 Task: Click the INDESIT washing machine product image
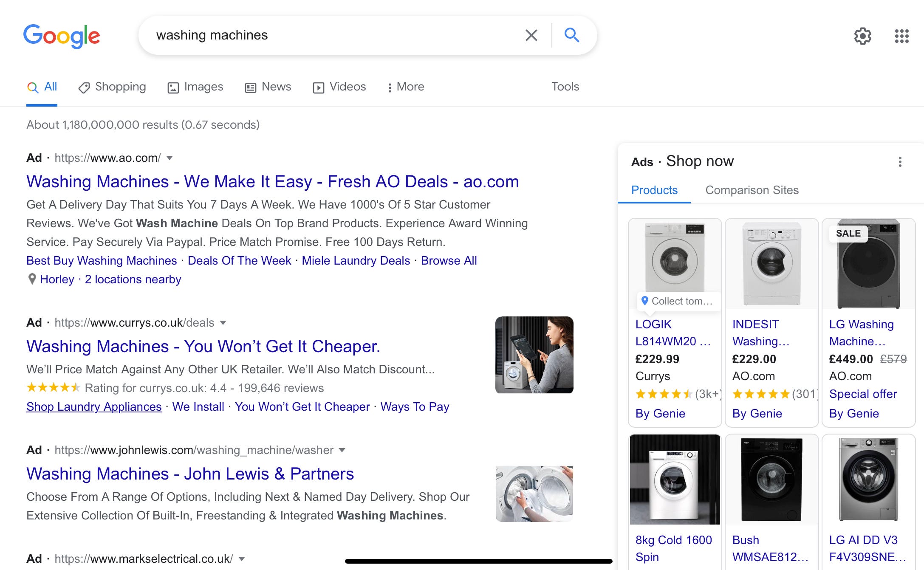pyautogui.click(x=771, y=263)
